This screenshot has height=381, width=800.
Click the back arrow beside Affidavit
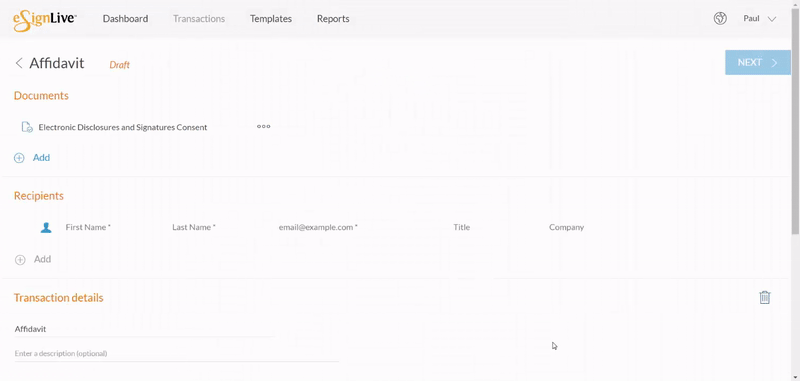19,63
